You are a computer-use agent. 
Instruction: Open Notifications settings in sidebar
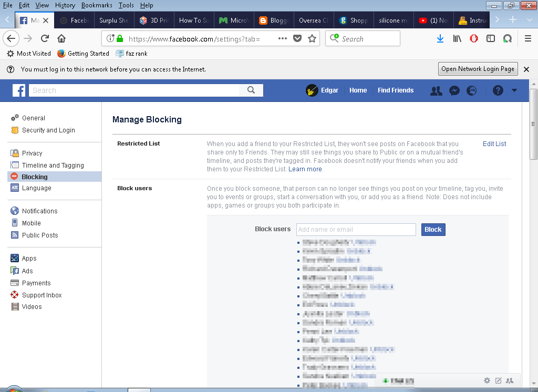click(x=34, y=211)
